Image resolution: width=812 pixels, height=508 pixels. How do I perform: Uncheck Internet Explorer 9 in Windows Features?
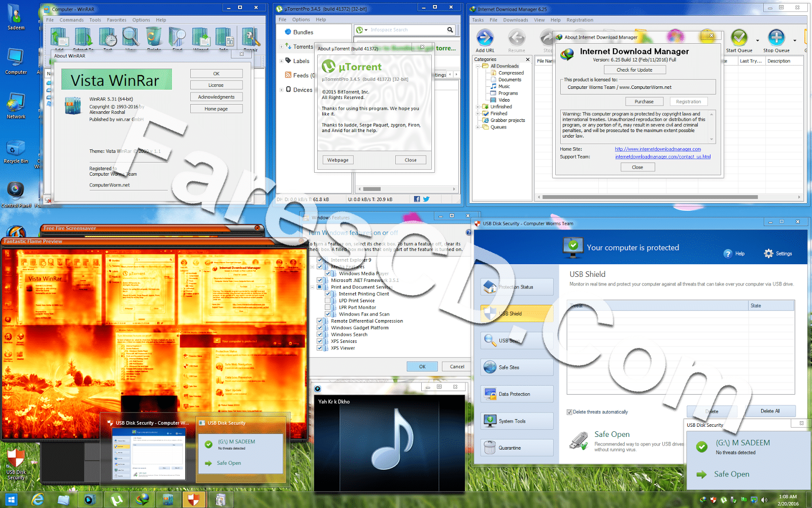[x=320, y=260]
